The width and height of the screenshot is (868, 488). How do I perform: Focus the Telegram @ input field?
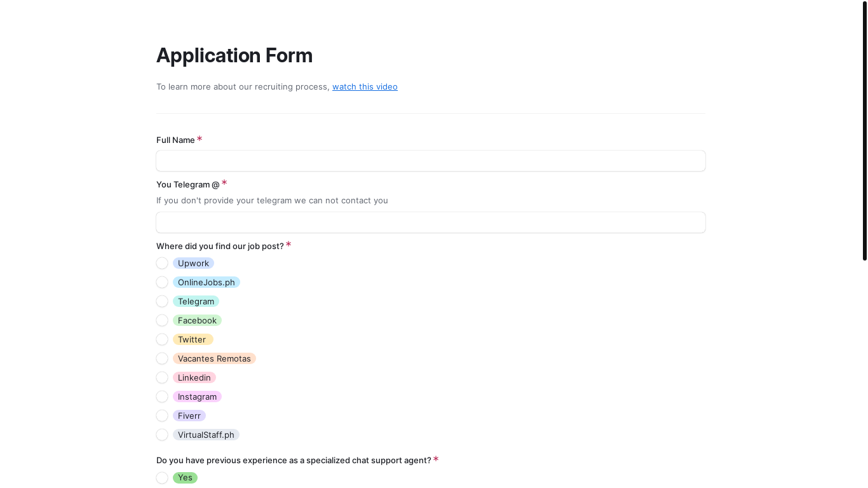[431, 222]
